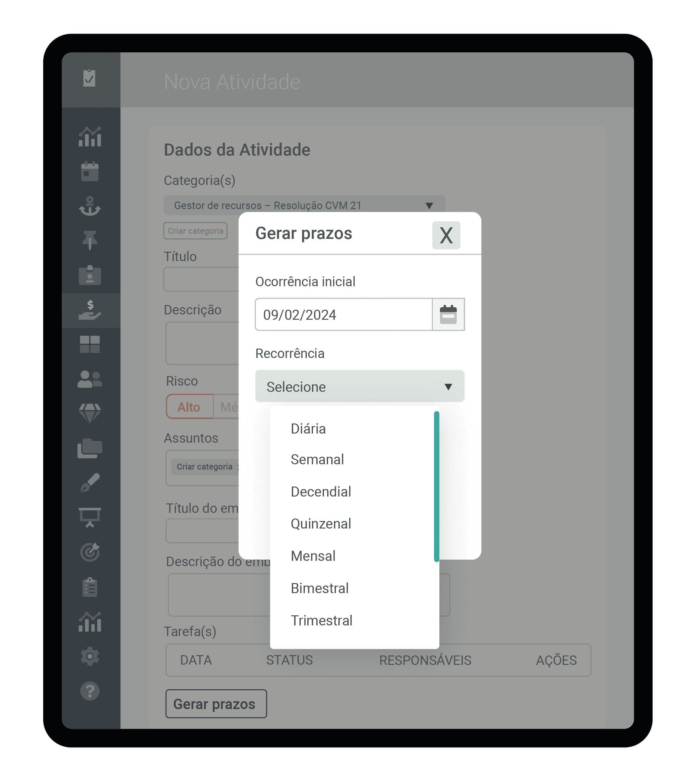Choose Trimestral recurrence option
This screenshot has width=694, height=784.
click(321, 620)
